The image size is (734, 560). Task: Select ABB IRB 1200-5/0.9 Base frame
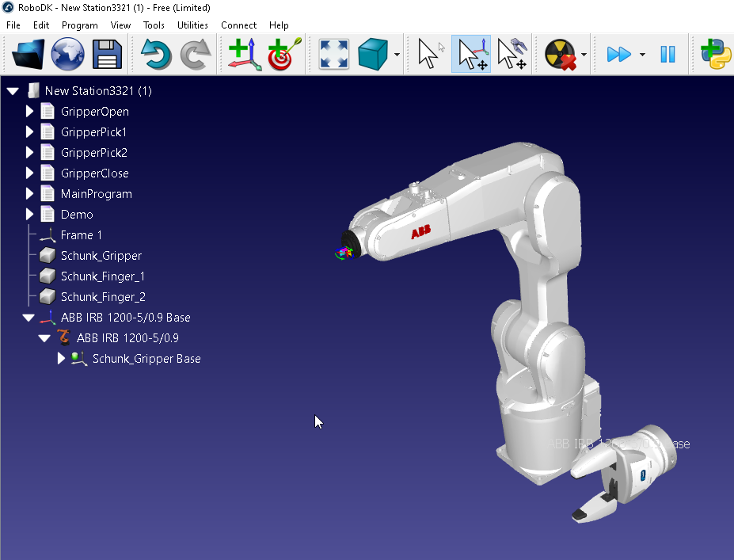125,318
